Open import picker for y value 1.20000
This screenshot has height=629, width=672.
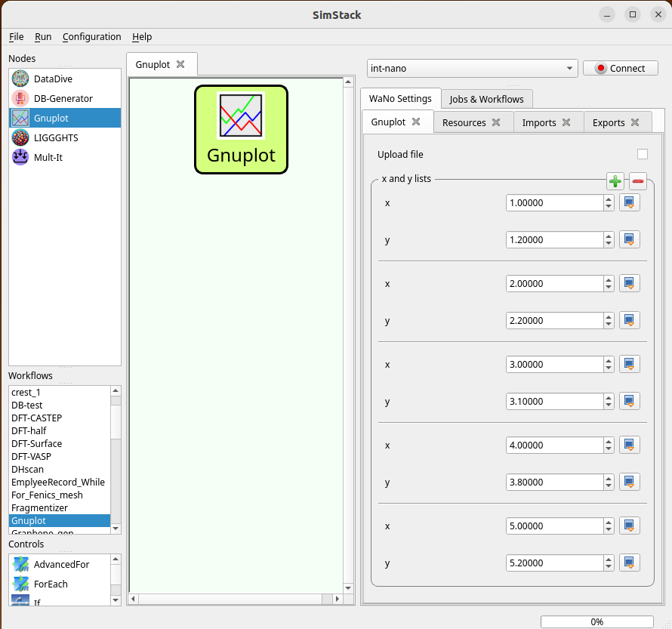(629, 239)
